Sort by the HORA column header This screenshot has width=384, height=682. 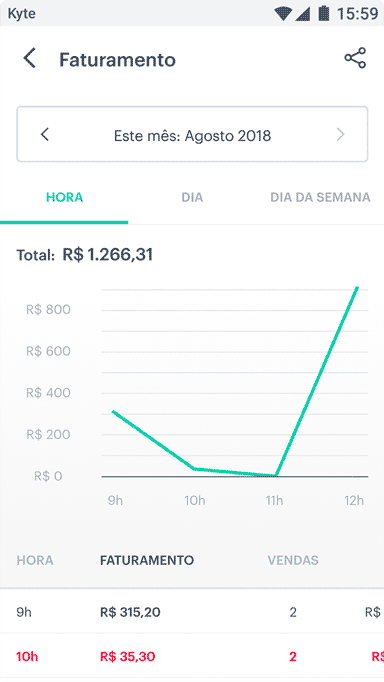pos(35,560)
